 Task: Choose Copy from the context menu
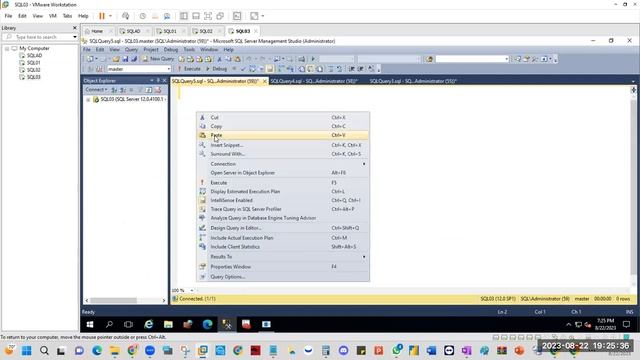tap(283, 127)
